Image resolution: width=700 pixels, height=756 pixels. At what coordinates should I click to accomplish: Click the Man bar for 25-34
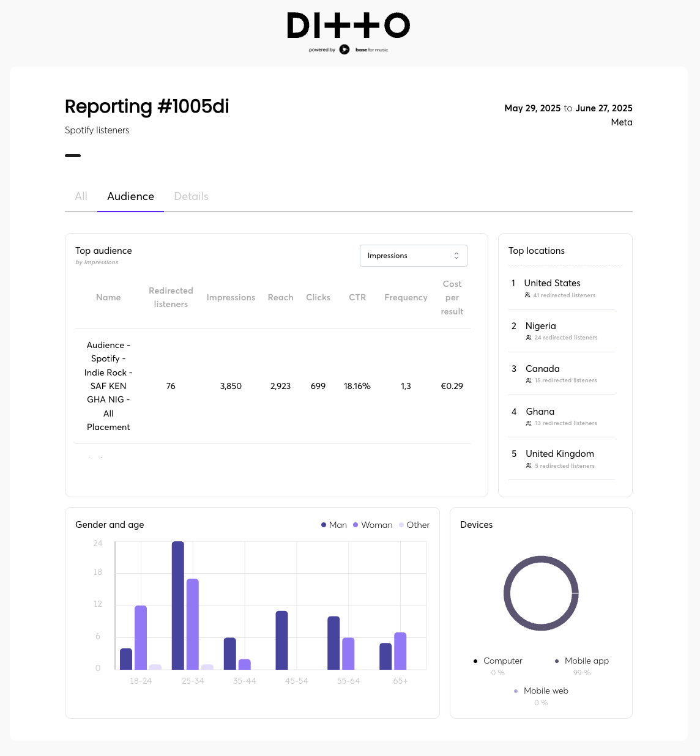tap(178, 606)
